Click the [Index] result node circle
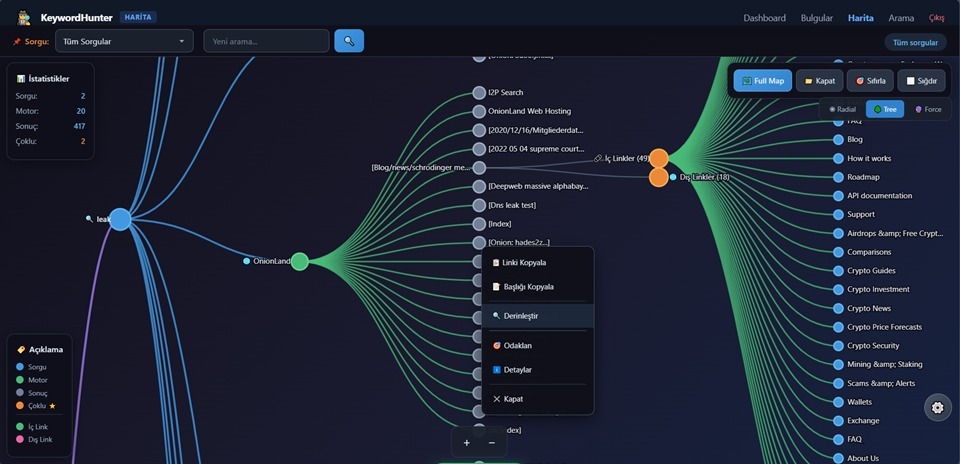Viewport: 960px width, 464px height. point(479,224)
